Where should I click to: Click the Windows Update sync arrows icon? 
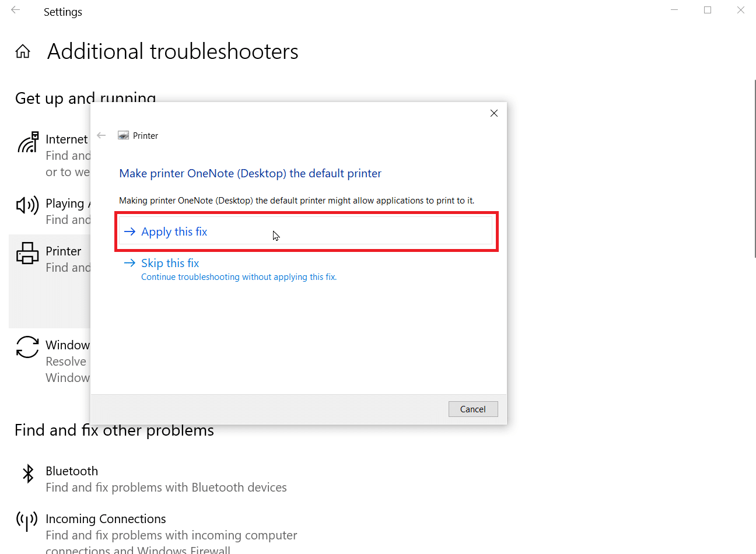click(27, 347)
